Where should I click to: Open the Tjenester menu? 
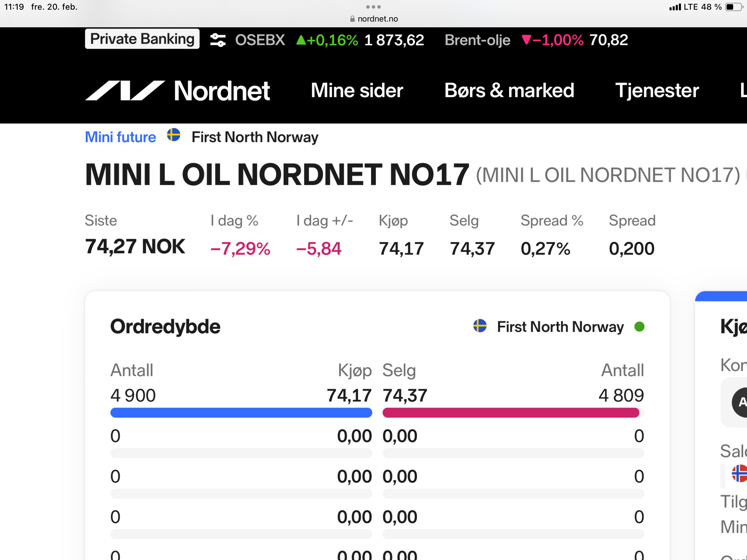pos(657,91)
